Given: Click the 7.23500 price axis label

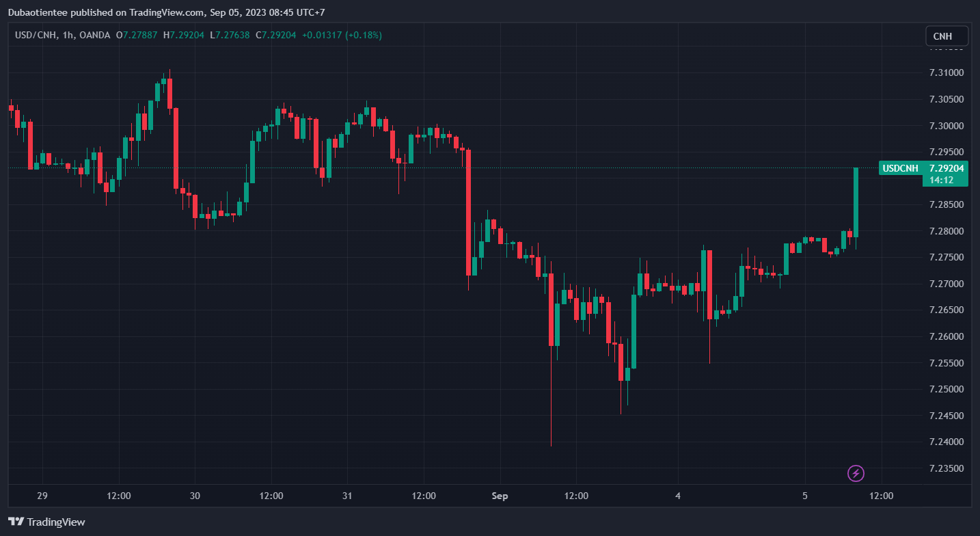Looking at the screenshot, I should pos(947,468).
